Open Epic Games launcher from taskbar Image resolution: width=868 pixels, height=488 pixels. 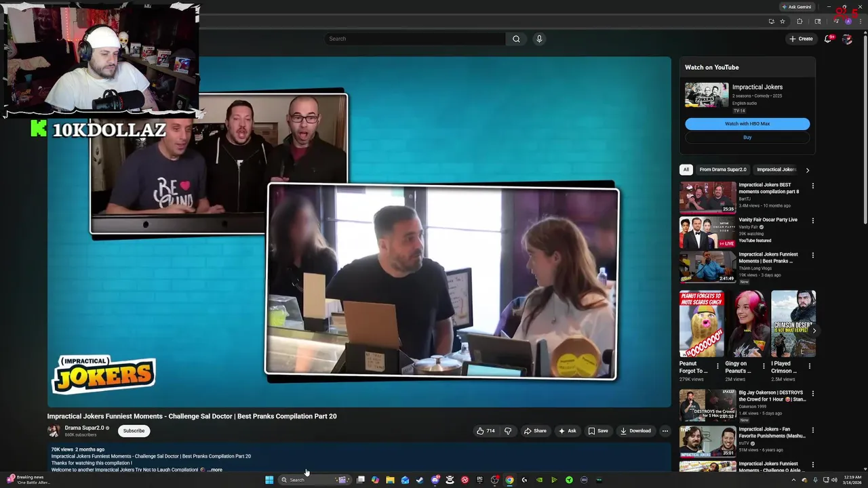(x=479, y=480)
